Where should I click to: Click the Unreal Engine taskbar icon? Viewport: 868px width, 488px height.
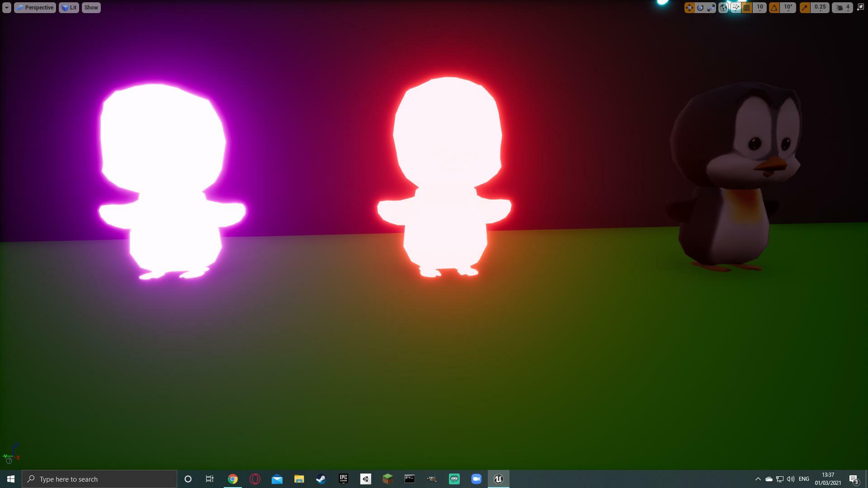click(498, 479)
